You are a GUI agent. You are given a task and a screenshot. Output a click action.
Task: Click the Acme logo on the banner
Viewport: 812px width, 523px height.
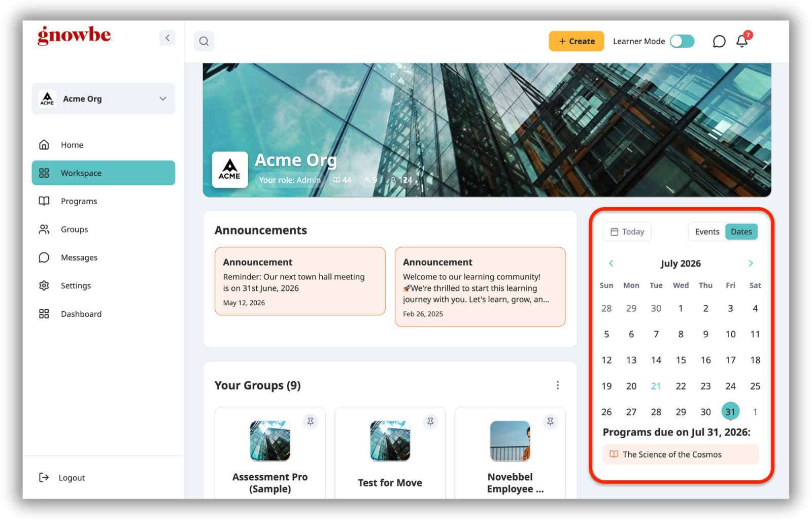[x=230, y=170]
